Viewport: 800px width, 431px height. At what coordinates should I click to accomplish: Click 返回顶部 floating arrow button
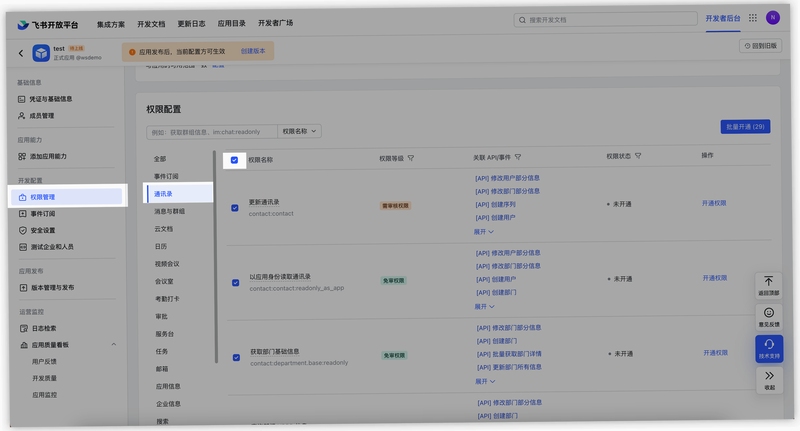768,285
